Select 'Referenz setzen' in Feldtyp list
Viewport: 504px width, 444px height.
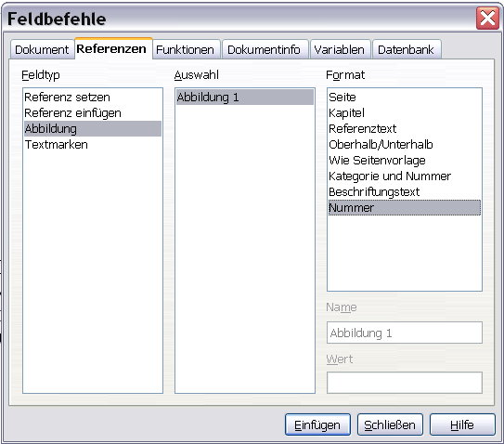93,98
